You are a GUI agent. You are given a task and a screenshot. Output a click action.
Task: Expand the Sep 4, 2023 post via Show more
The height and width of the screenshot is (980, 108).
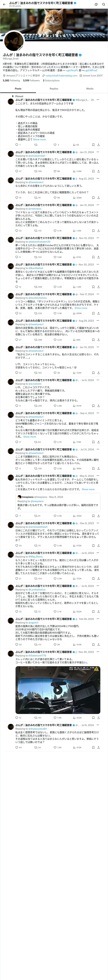pyautogui.click(x=29, y=437)
